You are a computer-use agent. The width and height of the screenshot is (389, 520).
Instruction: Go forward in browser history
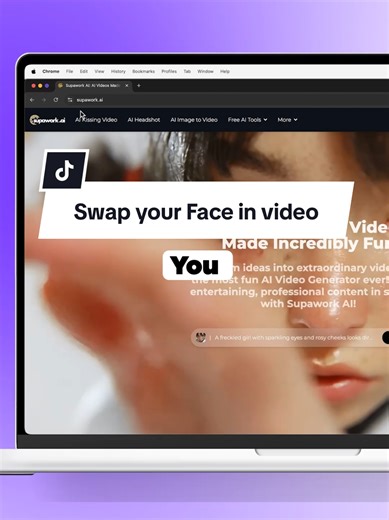44,100
